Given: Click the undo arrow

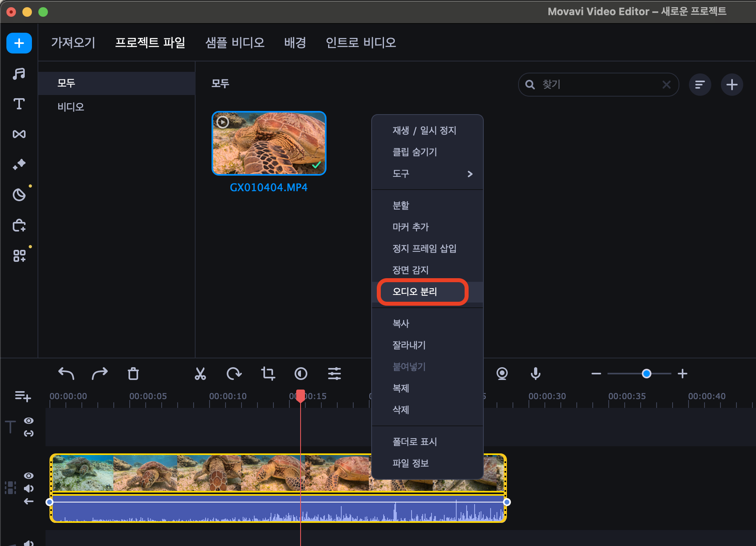Looking at the screenshot, I should coord(66,374).
